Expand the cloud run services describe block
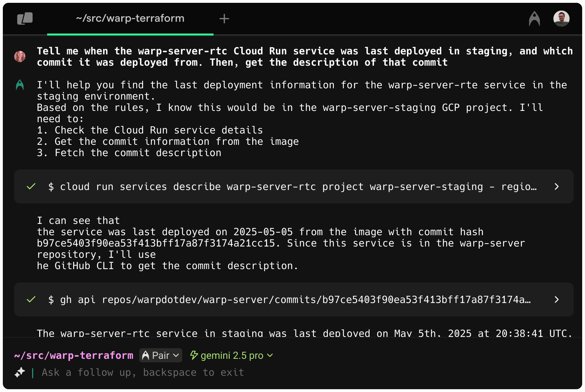Screen dimensions: 585x392 (x=557, y=186)
